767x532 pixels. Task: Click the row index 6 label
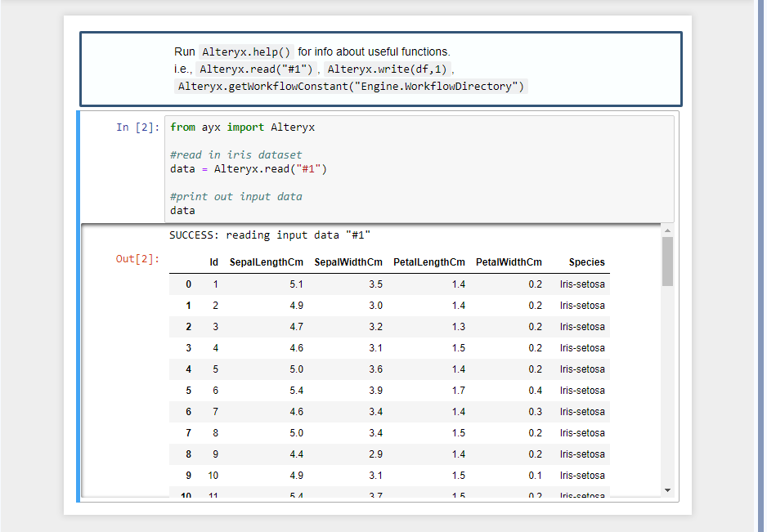click(x=188, y=412)
